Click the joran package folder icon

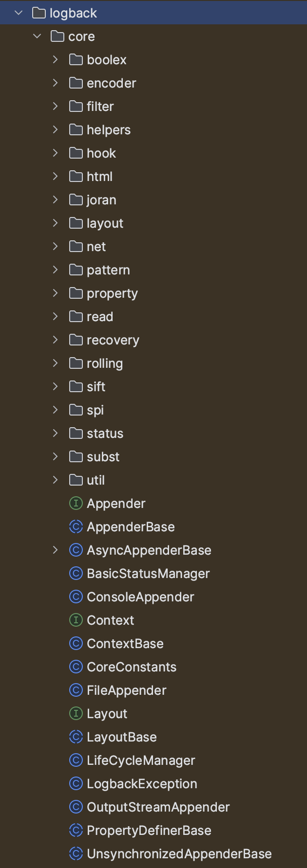tap(76, 199)
